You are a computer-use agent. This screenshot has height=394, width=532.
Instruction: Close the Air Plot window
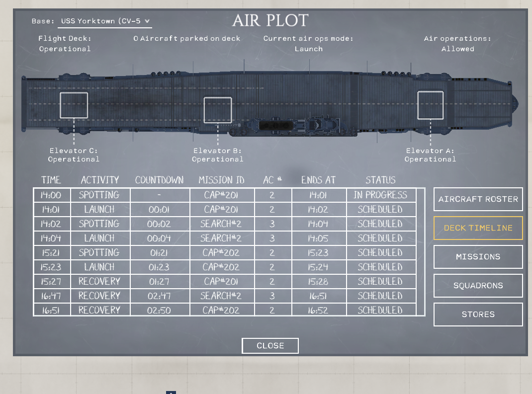click(x=270, y=345)
